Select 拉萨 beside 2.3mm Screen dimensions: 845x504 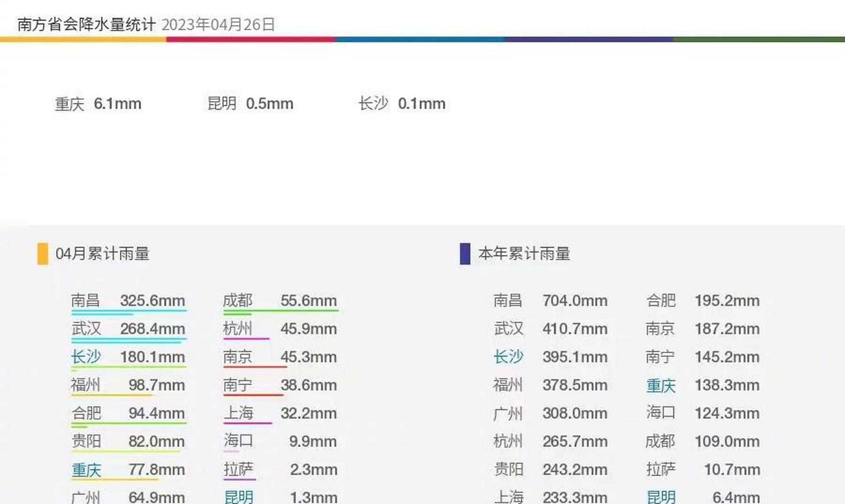click(x=238, y=470)
